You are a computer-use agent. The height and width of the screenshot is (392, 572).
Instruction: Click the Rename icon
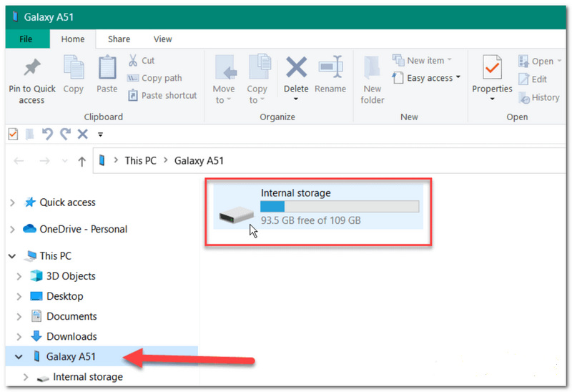point(330,67)
